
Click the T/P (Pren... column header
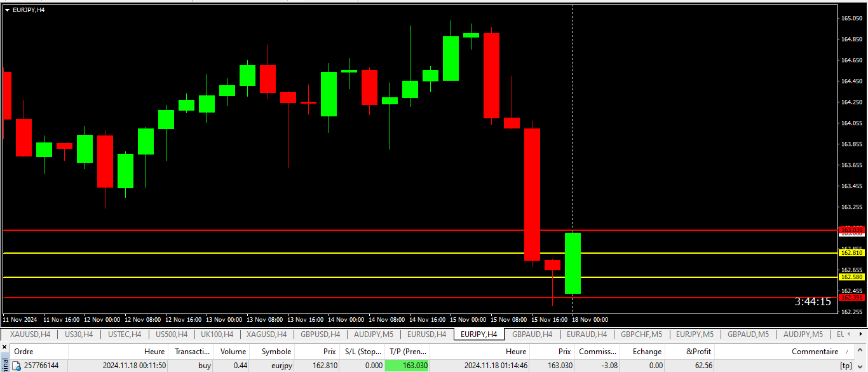click(407, 352)
